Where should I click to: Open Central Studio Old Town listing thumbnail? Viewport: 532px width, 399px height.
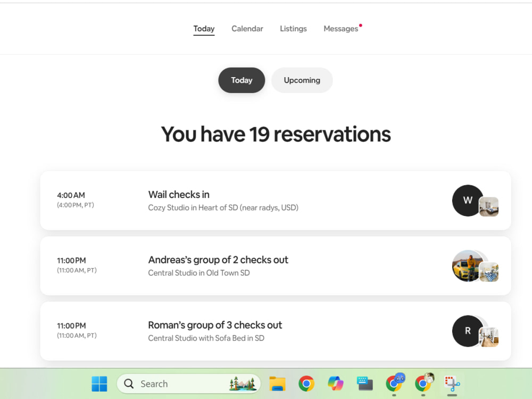(489, 272)
